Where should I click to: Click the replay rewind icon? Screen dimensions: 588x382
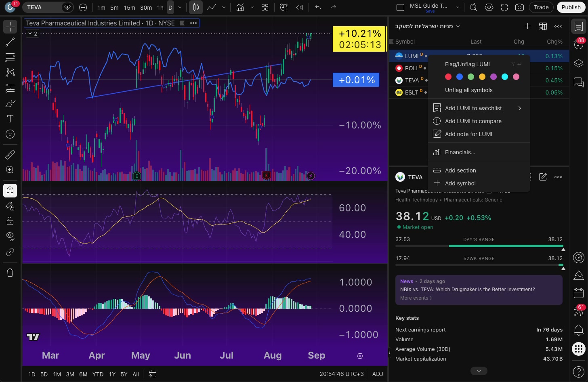point(300,7)
